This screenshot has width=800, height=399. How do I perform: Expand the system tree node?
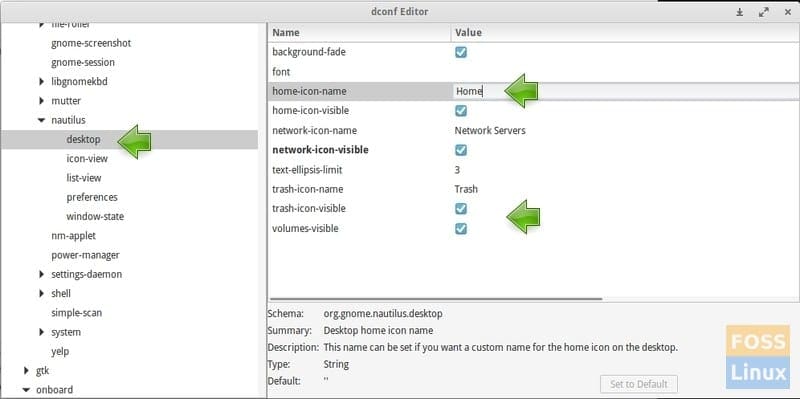(x=42, y=332)
